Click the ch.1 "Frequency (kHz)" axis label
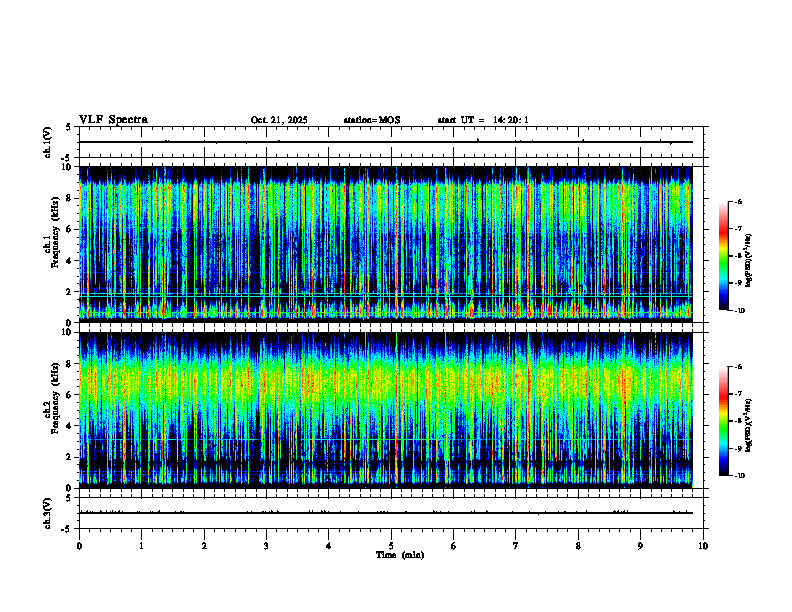 coord(55,232)
